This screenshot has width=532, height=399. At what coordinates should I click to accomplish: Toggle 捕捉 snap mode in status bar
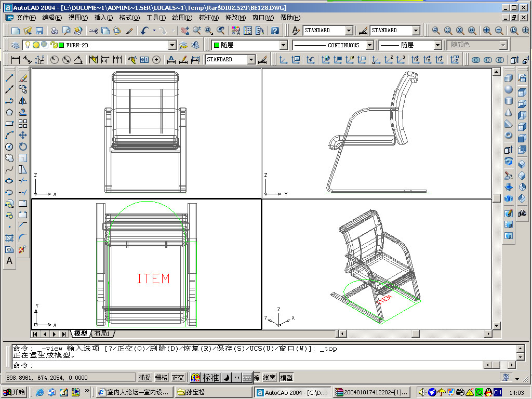(145, 378)
